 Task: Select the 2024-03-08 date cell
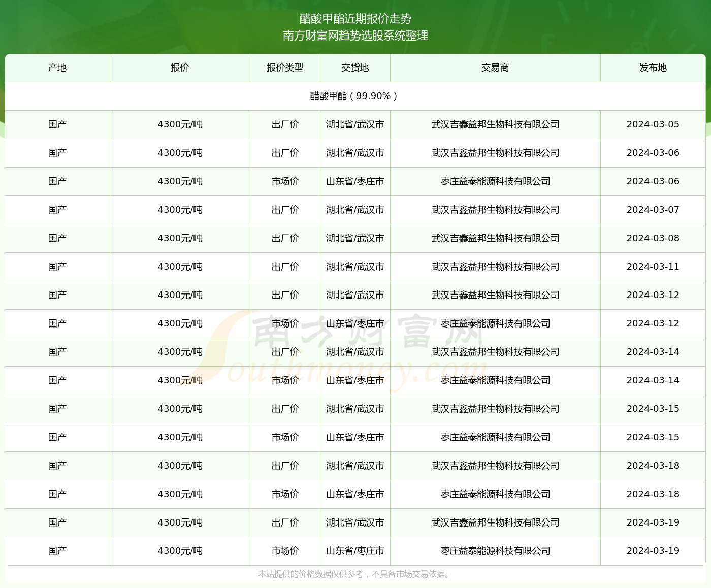click(x=653, y=238)
